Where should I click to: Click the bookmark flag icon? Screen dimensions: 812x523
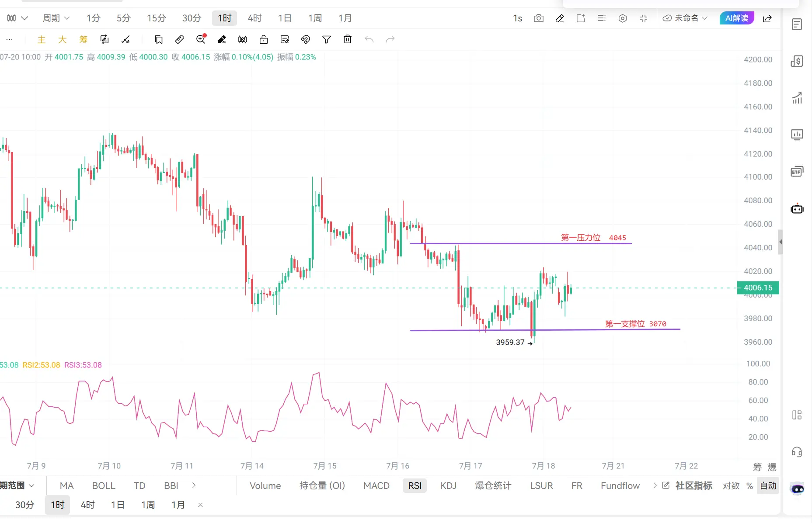pos(159,40)
